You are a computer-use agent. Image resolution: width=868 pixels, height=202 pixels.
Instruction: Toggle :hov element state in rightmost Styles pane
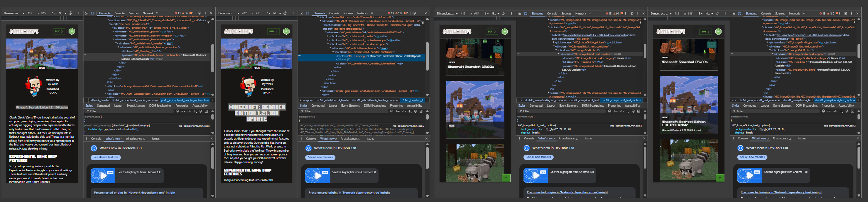tap(829, 111)
